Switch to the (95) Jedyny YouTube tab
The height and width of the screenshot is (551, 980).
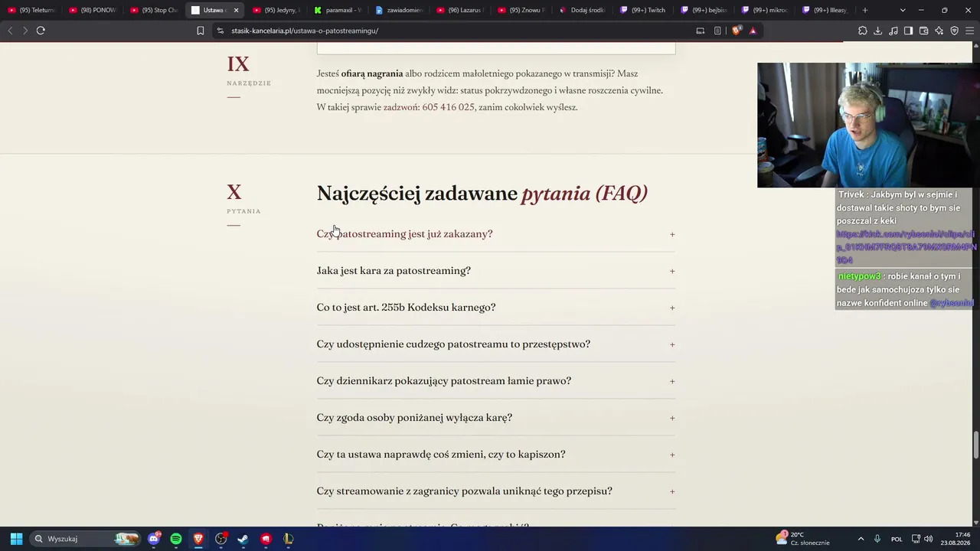tap(277, 10)
